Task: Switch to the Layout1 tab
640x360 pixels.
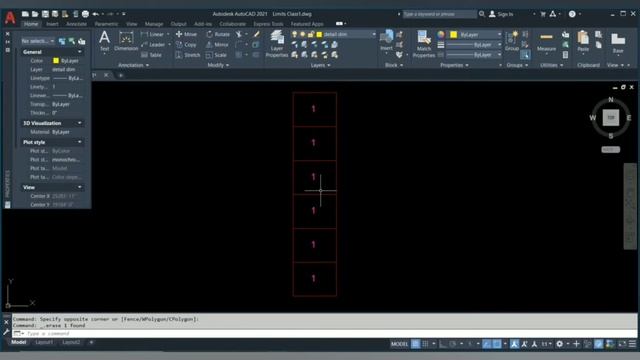Action: [44, 342]
